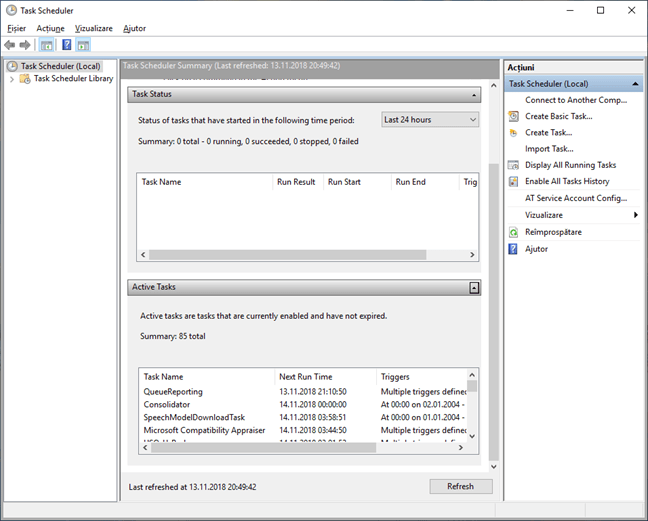Viewport: 648px width, 521px height.
Task: Open the Vizualizare menu in menu bar
Action: click(94, 29)
